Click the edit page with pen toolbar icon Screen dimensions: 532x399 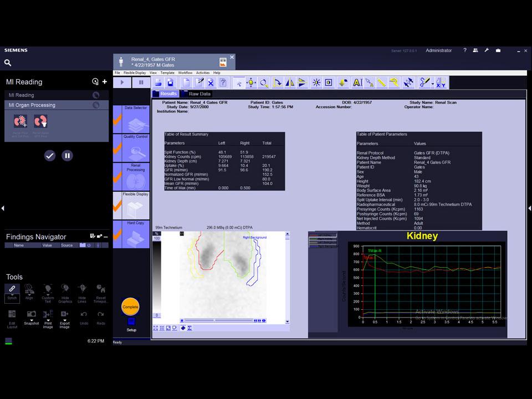[199, 83]
